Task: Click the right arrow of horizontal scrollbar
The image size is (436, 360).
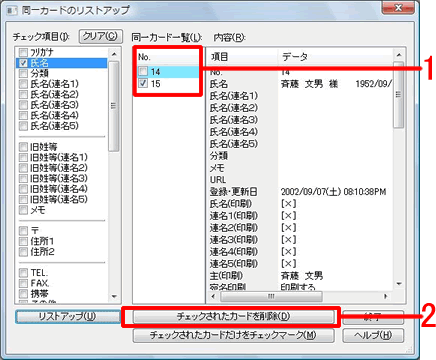Action: pos(386,296)
